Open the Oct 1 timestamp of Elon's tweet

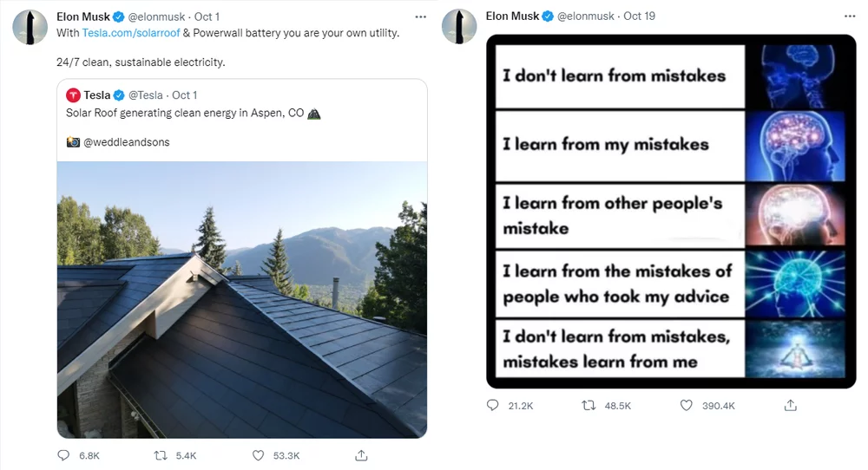coord(208,16)
